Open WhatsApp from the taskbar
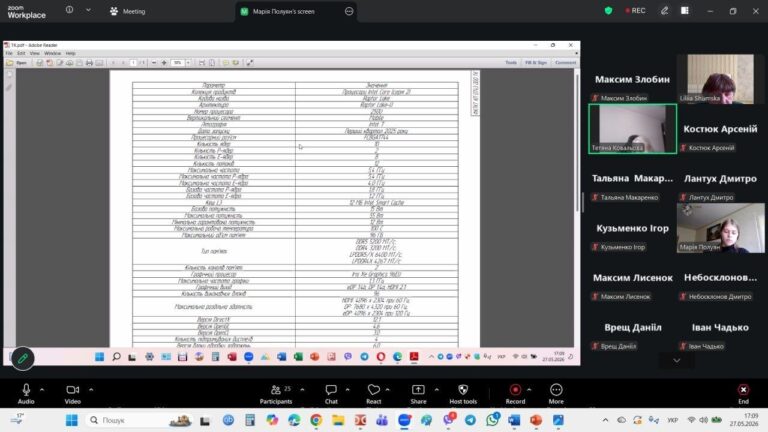Viewport: 768px width, 432px height. click(492, 420)
